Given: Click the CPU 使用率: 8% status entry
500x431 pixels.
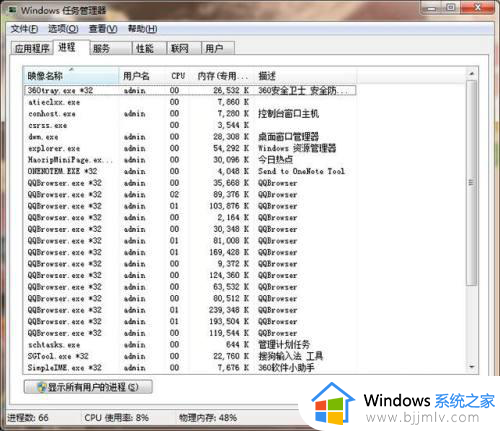Looking at the screenshot, I should pyautogui.click(x=116, y=418).
